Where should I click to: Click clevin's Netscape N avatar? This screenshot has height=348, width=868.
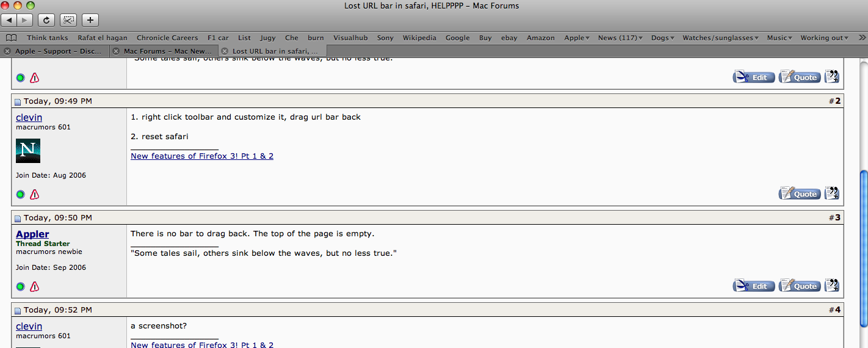28,151
